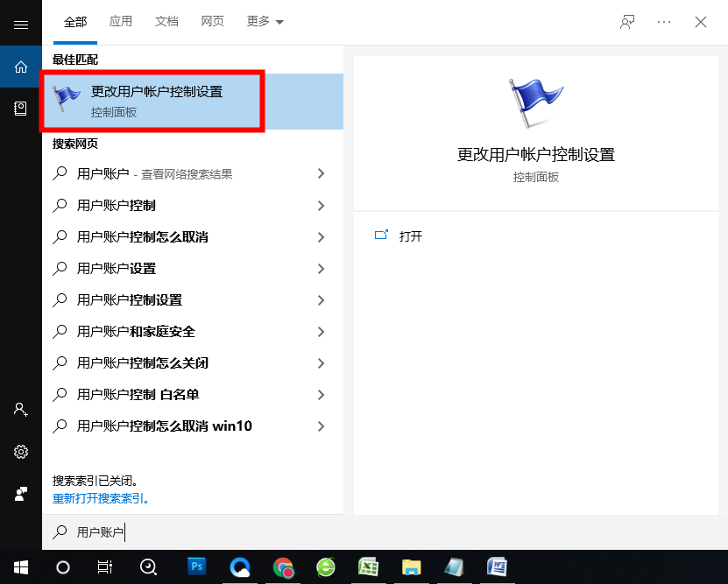This screenshot has height=584, width=728.
Task: Open File Explorer from the taskbar
Action: pyautogui.click(x=412, y=566)
